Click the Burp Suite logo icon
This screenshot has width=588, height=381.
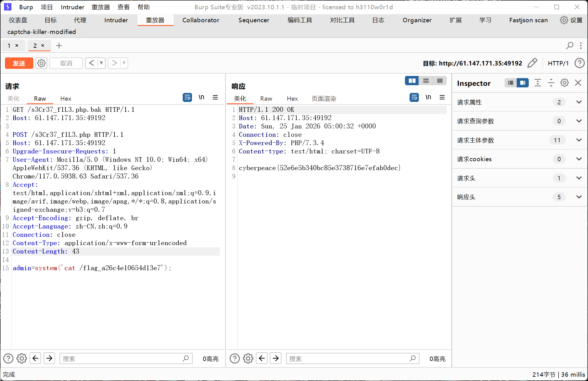(8, 7)
